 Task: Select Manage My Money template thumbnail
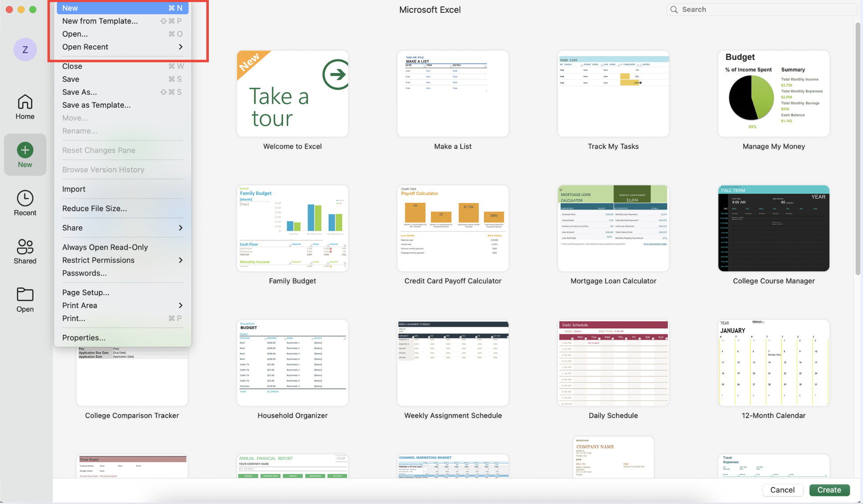[773, 93]
